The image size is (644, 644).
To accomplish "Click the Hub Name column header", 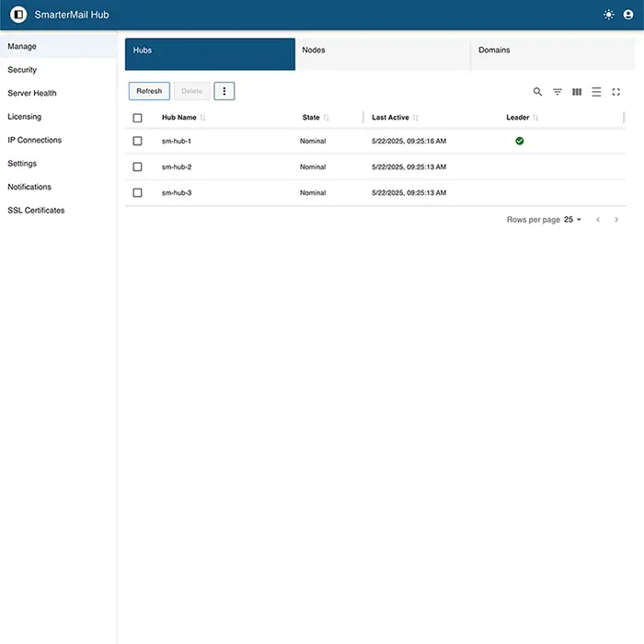I will pyautogui.click(x=179, y=118).
